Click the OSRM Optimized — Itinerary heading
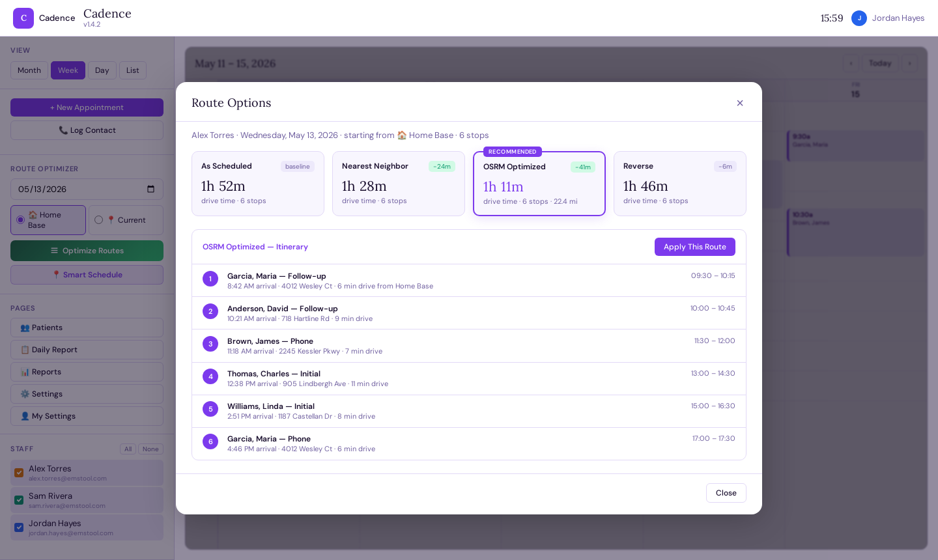Screen dimensions: 938x560 click(x=255, y=247)
